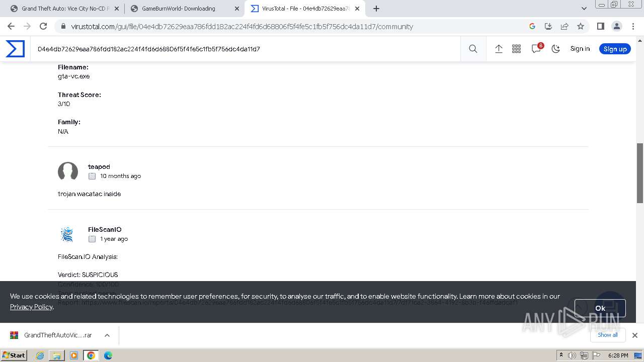Open the Chrome profile icon
Screen dimensions: 644x362
[x=616, y=26]
